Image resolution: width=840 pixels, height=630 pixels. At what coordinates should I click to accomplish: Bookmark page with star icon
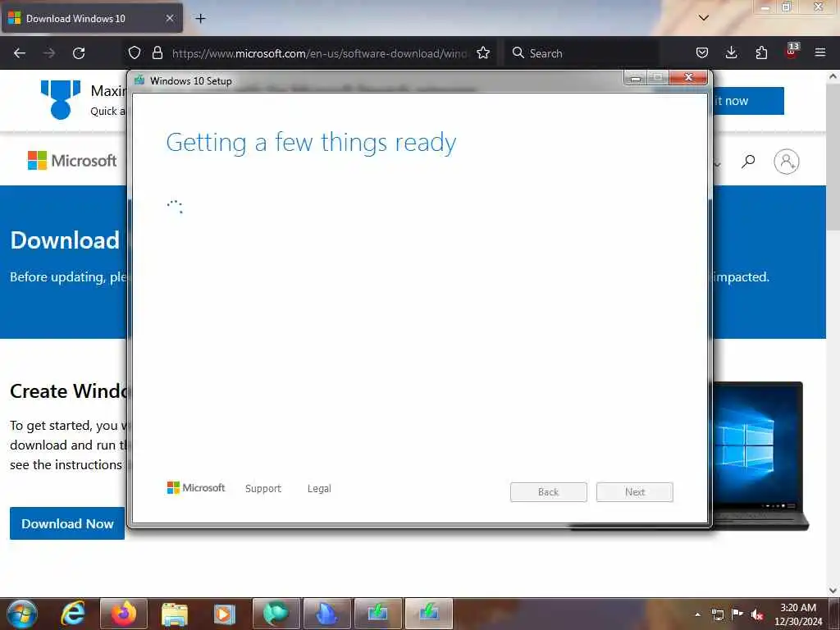tap(483, 52)
